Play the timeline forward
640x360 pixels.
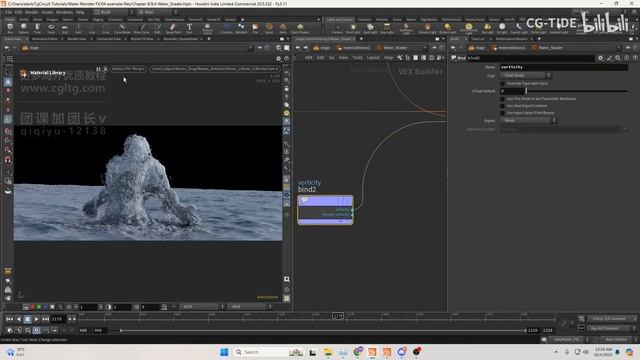point(37,319)
